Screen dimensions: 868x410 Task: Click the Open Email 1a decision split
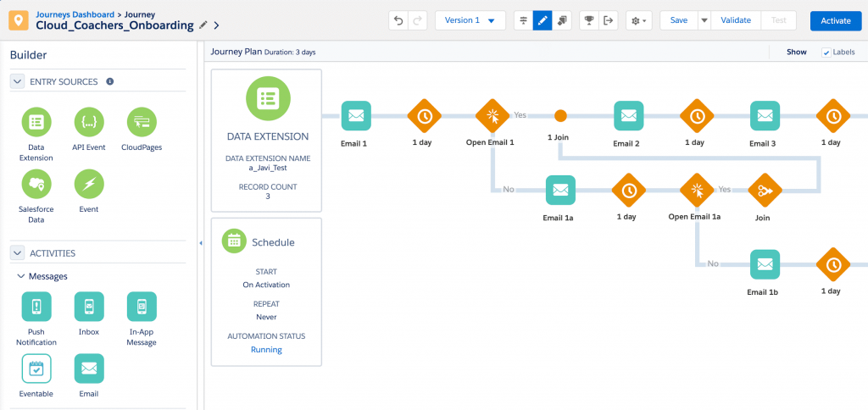(697, 190)
